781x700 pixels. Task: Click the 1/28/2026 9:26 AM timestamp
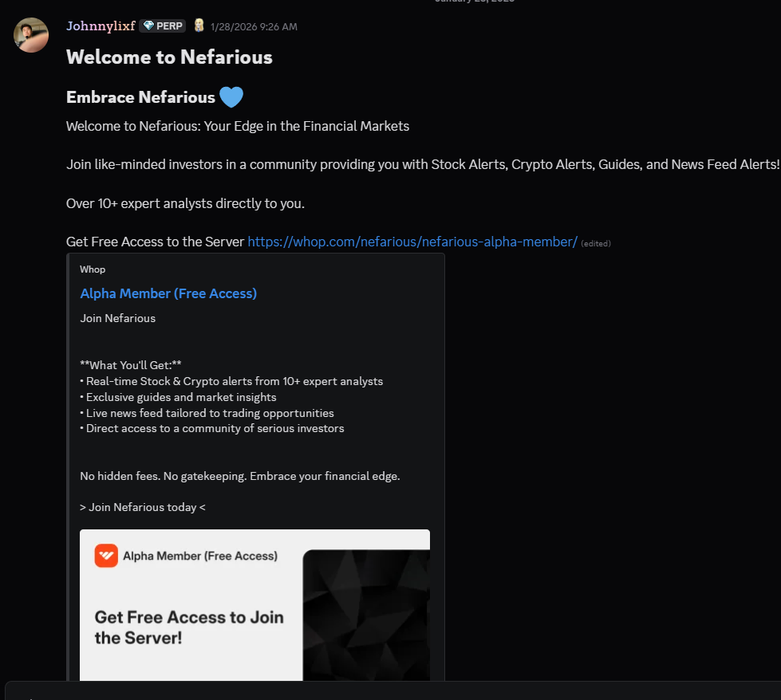pos(254,27)
